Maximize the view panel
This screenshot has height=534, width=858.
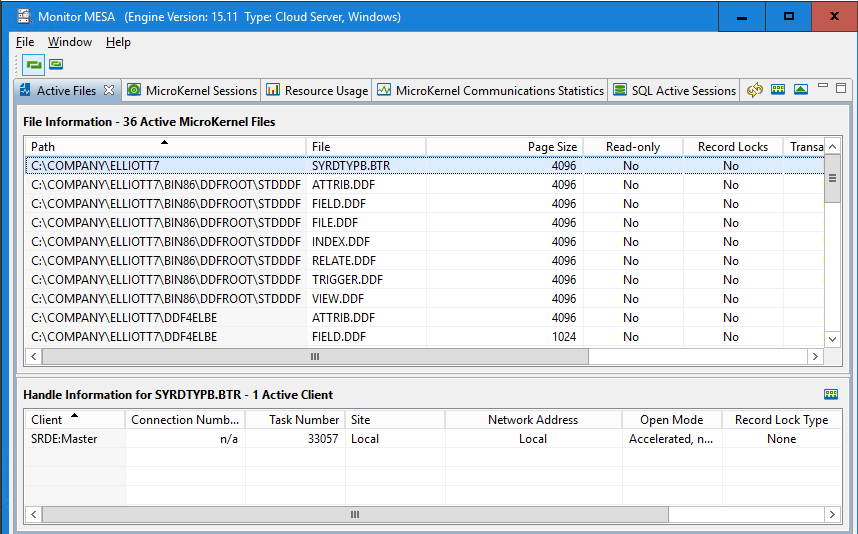pos(841,88)
